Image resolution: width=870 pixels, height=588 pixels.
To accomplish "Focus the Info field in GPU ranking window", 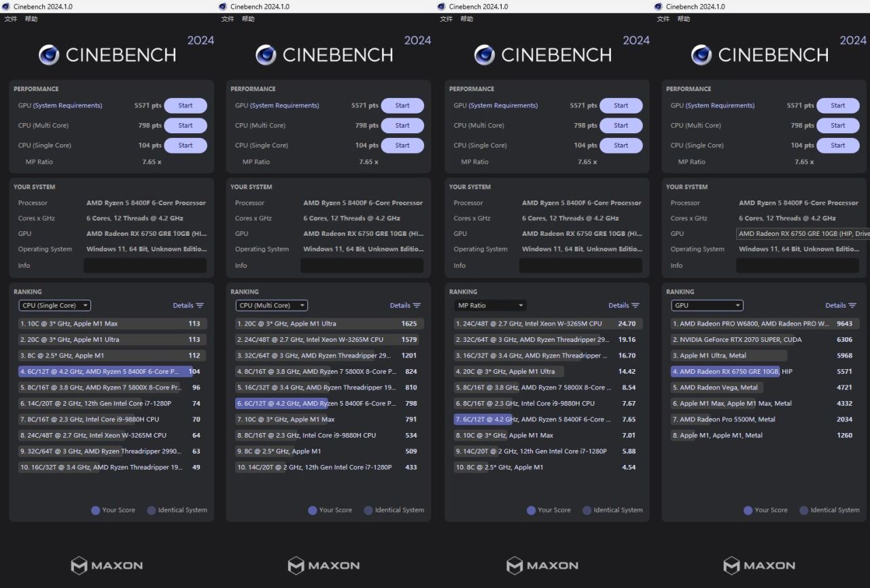I will [x=797, y=266].
